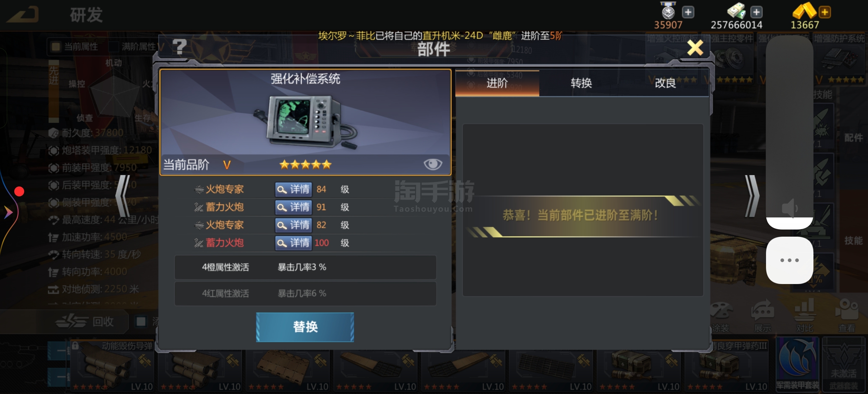Click the plus icon next to medals 35907

[688, 12]
